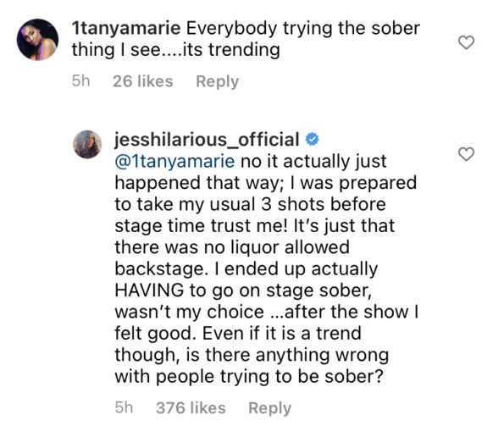The height and width of the screenshot is (437, 504).
Task: Follow the @1tanyamarie mention link
Action: pos(174,161)
